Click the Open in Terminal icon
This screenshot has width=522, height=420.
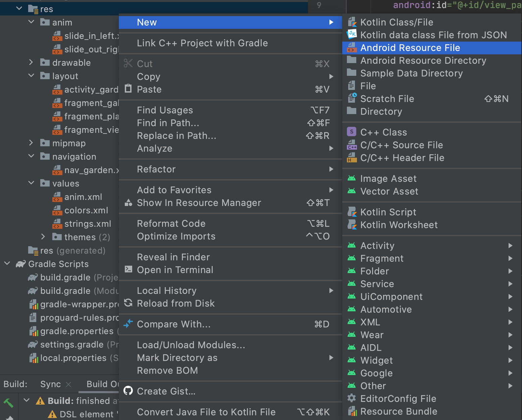128,269
